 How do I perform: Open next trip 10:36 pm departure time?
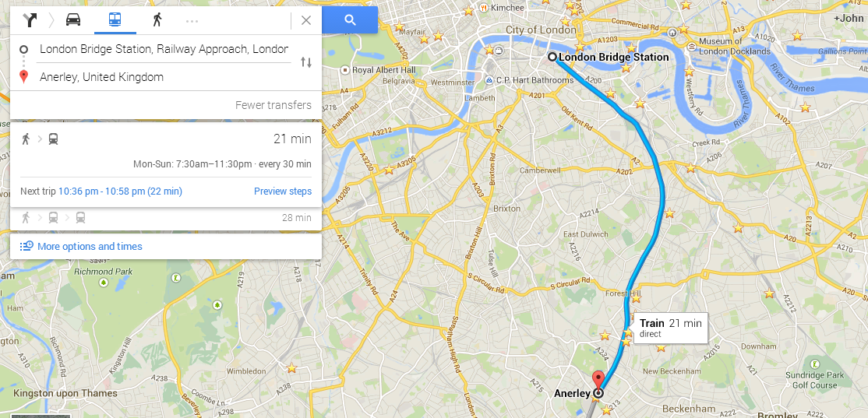[x=120, y=191]
